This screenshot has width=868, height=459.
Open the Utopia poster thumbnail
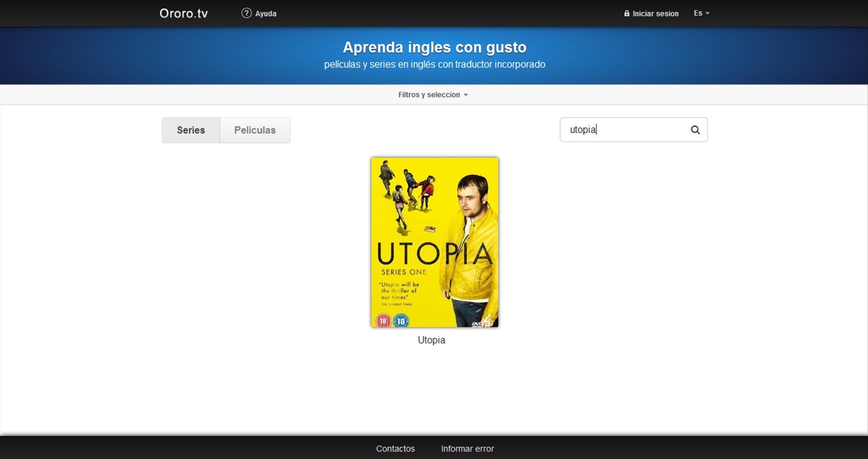click(x=435, y=242)
